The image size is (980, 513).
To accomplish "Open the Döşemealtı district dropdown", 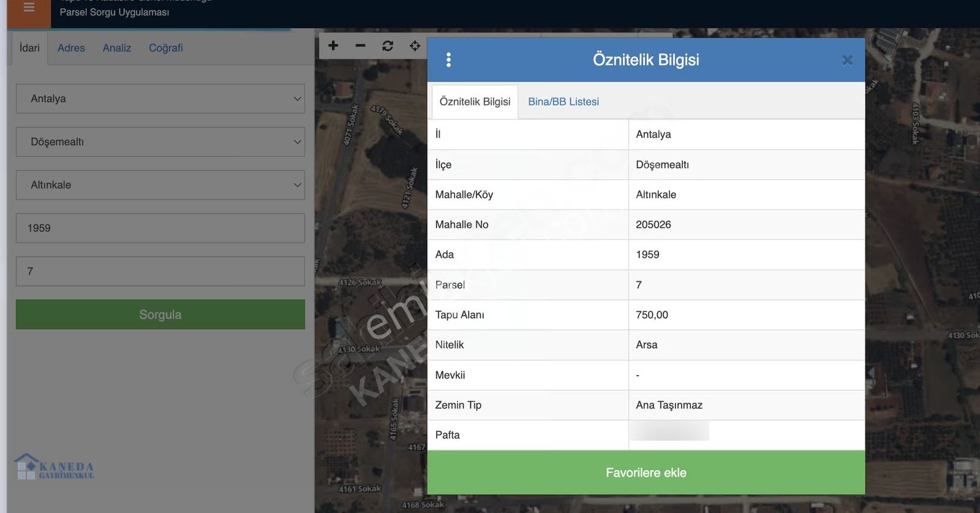I will click(160, 142).
